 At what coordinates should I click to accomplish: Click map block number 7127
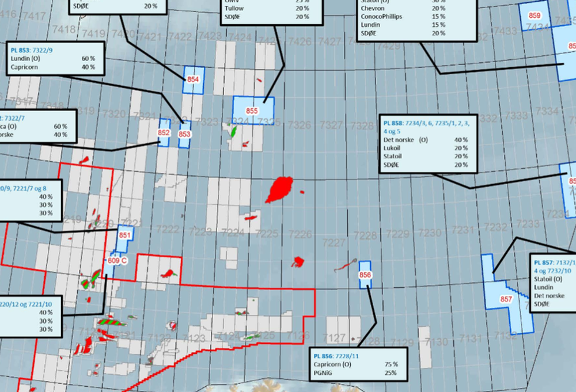[334, 338]
